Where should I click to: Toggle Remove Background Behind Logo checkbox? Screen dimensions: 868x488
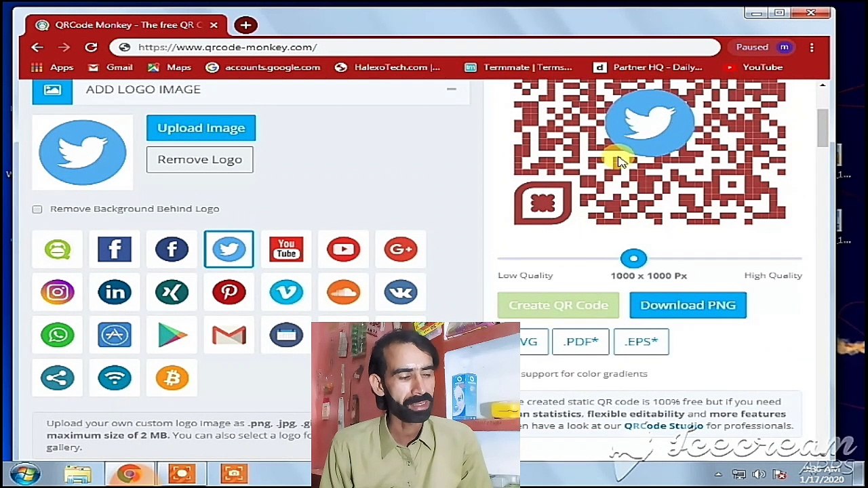(37, 209)
